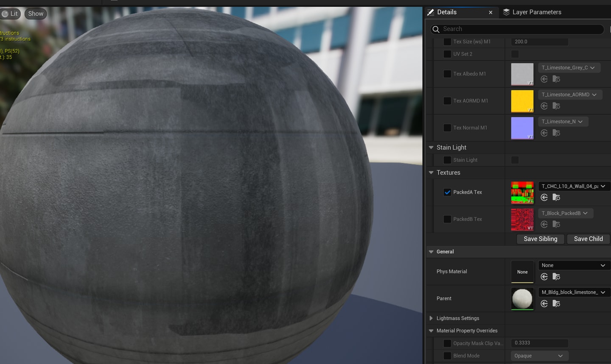Open the T_Limestone_Grey_C texture dropdown
This screenshot has height=364, width=611.
click(x=569, y=68)
